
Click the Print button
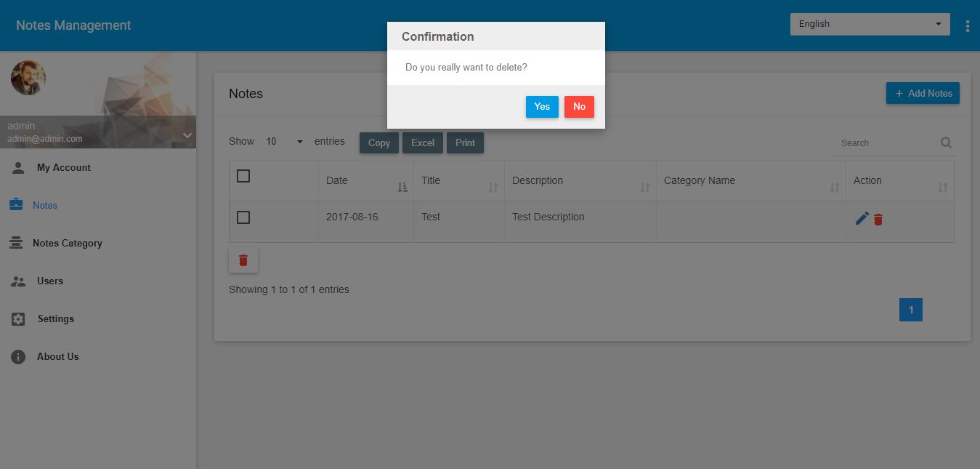tap(465, 143)
